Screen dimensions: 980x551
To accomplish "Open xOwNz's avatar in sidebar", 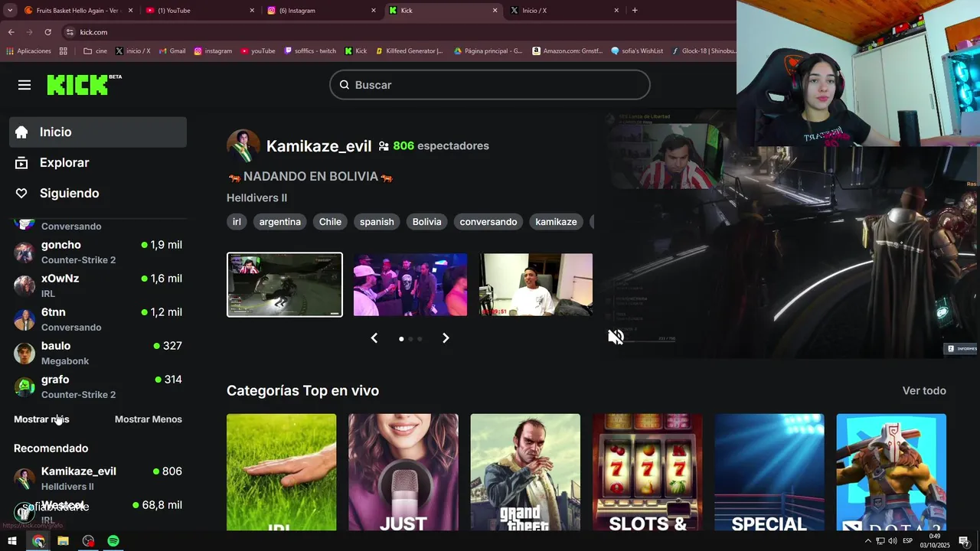I will tap(24, 285).
